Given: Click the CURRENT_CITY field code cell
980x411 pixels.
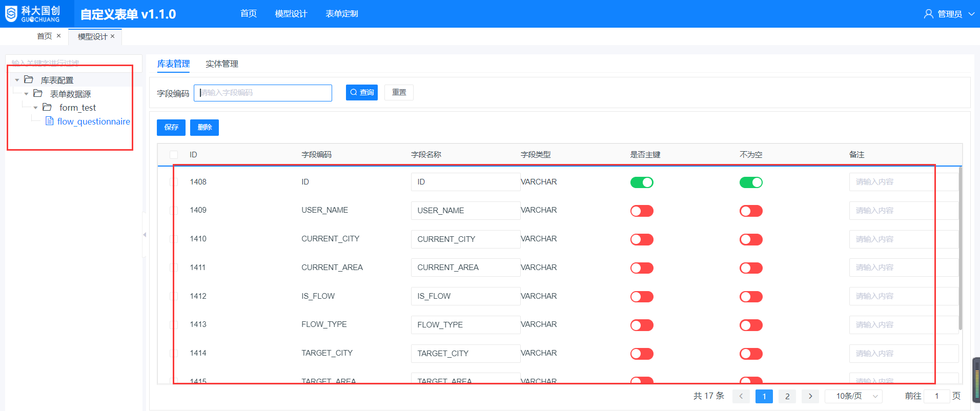Looking at the screenshot, I should pyautogui.click(x=330, y=239).
